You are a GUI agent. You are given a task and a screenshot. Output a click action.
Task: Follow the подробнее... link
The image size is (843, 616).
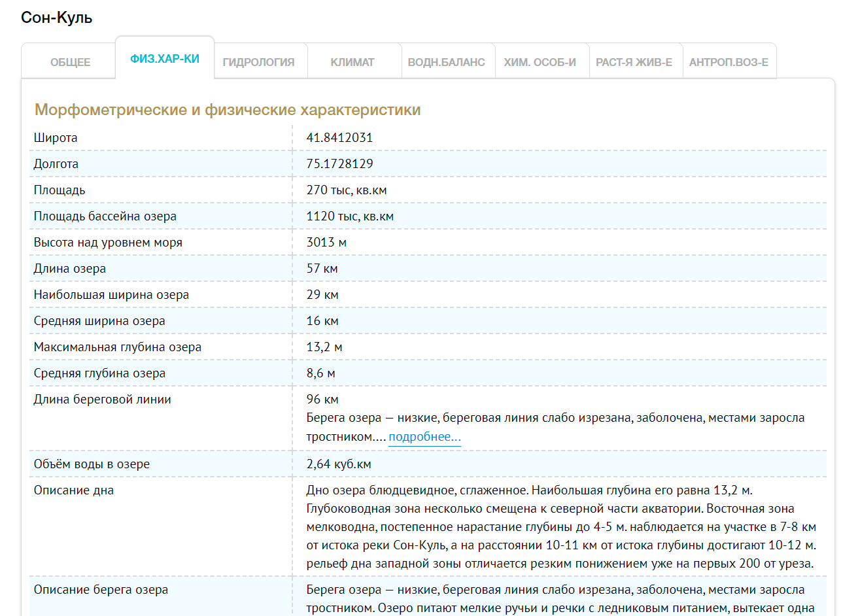click(x=424, y=437)
